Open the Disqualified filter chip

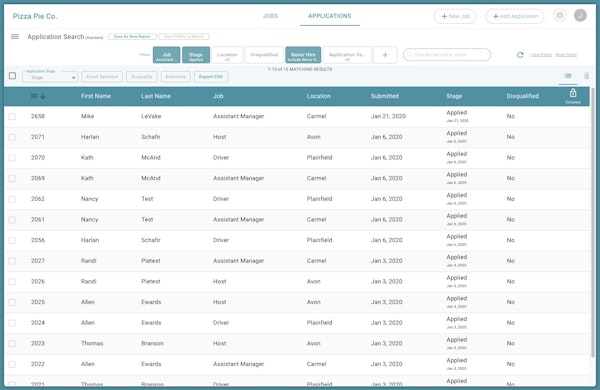click(x=264, y=55)
